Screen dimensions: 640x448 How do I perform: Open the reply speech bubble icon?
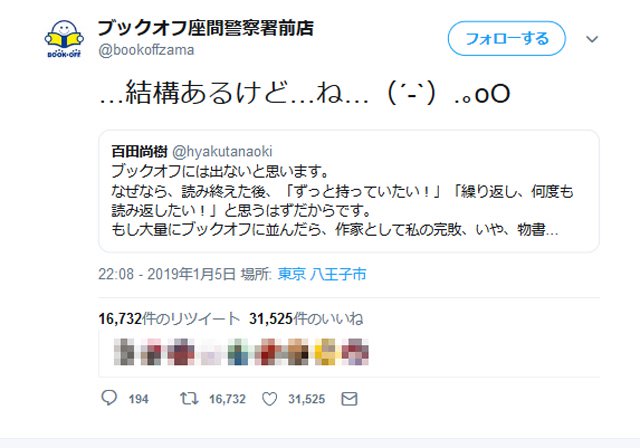click(109, 398)
